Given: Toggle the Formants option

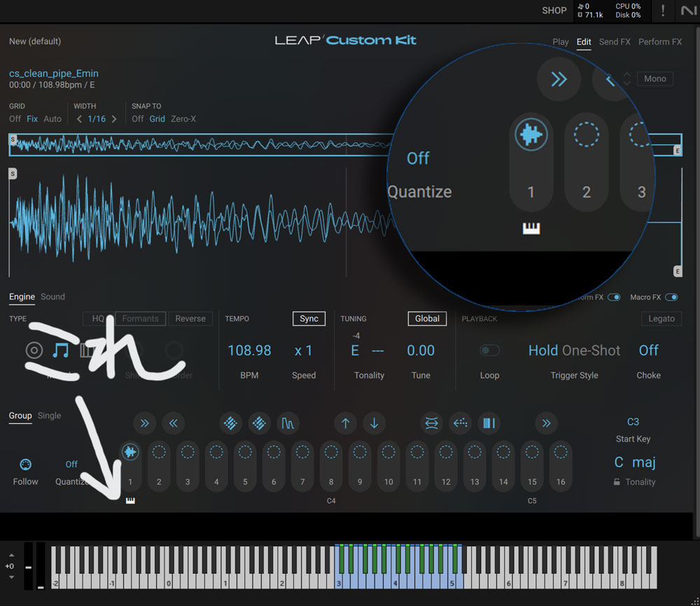Looking at the screenshot, I should pyautogui.click(x=141, y=319).
